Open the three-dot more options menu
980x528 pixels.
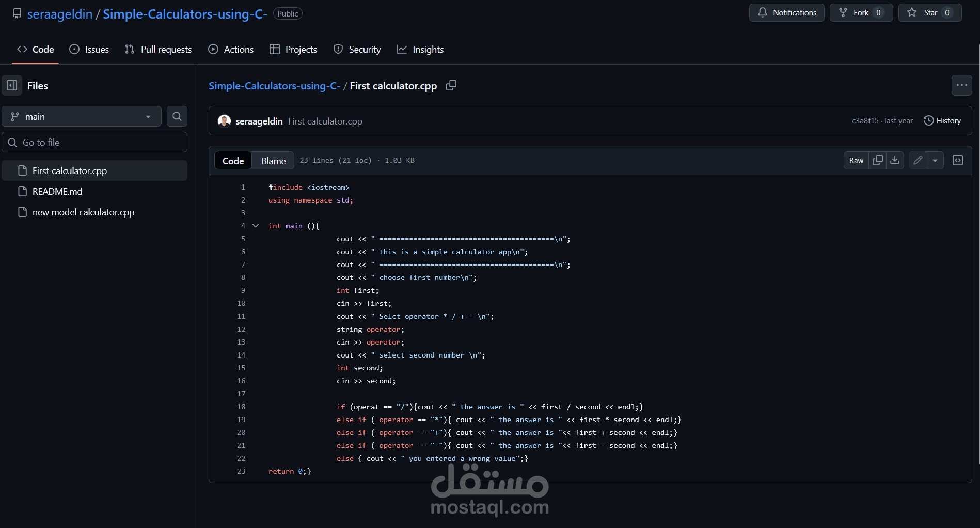961,85
